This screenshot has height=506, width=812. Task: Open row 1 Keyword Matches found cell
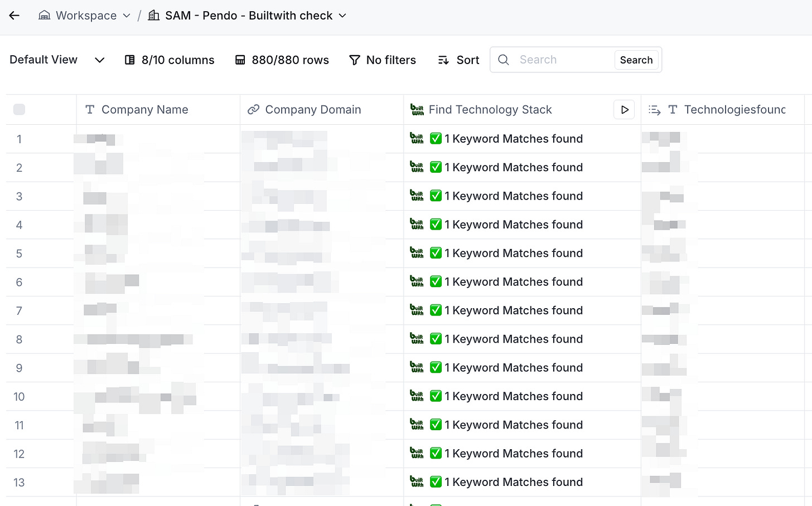[522, 139]
